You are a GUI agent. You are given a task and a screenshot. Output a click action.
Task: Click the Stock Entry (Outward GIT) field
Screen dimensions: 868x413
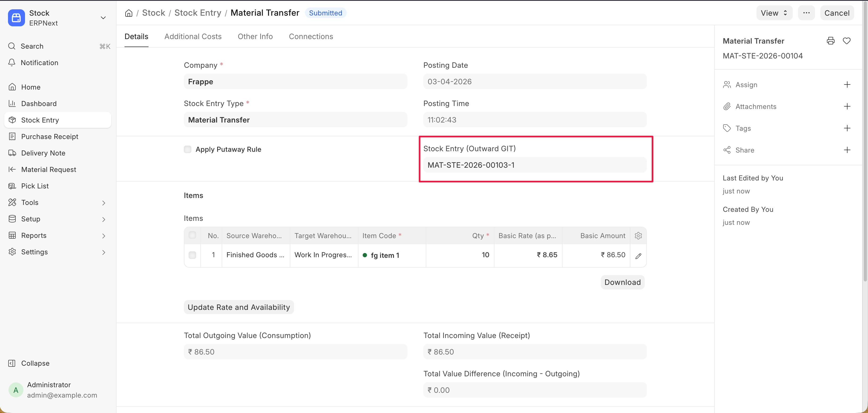pyautogui.click(x=534, y=165)
